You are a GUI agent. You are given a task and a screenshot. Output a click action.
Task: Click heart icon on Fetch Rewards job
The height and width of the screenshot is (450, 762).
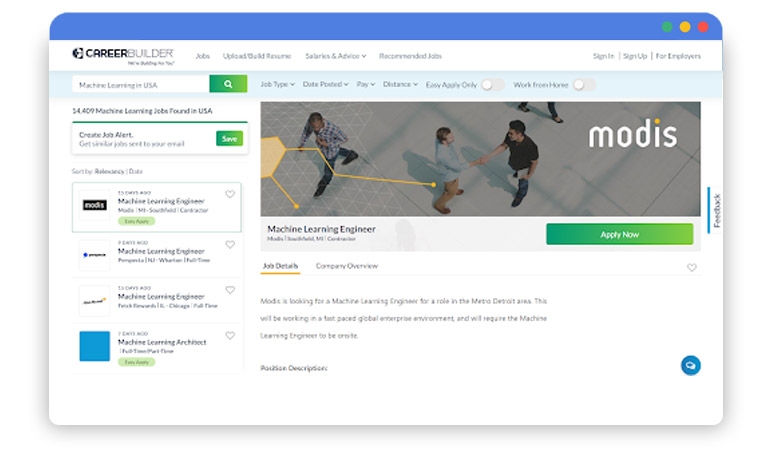coord(230,290)
